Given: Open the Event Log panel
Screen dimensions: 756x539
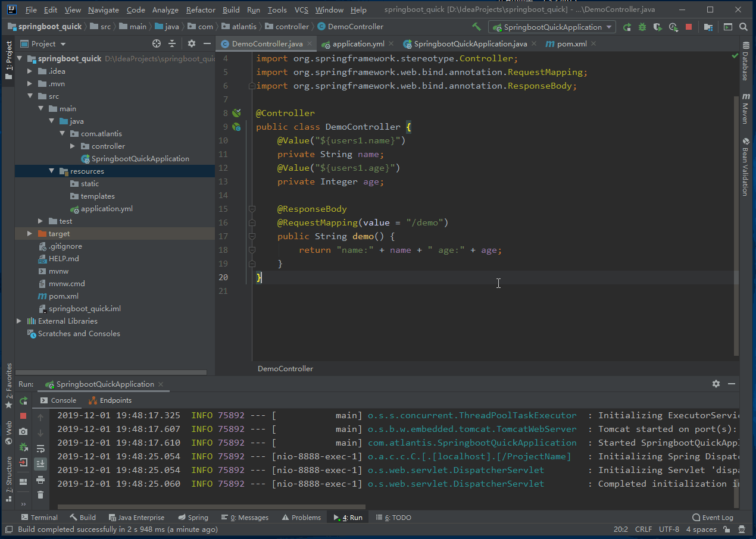Looking at the screenshot, I should 713,518.
